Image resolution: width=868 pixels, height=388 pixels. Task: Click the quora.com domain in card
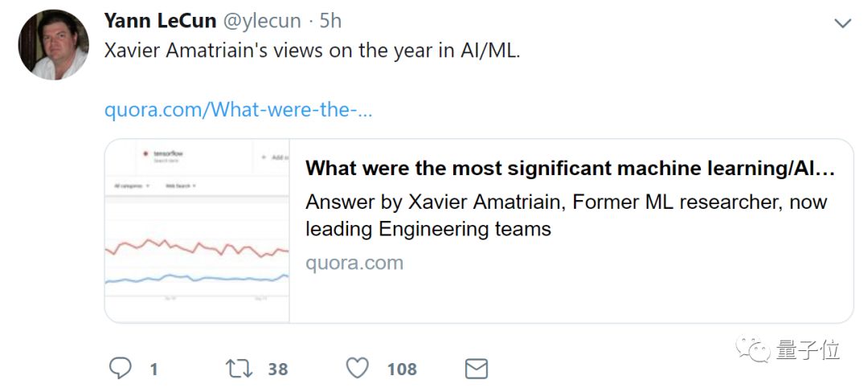click(x=354, y=263)
